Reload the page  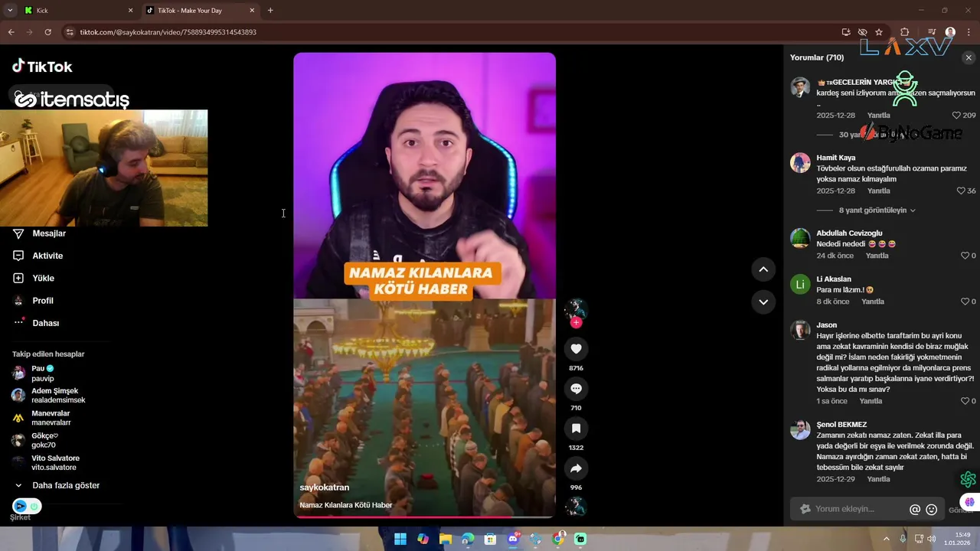click(47, 32)
